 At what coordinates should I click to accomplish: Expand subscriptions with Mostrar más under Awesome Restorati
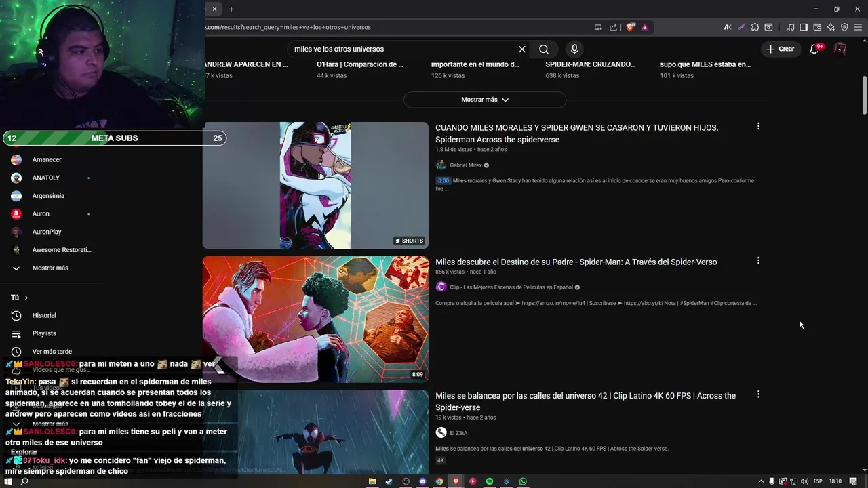click(x=50, y=268)
